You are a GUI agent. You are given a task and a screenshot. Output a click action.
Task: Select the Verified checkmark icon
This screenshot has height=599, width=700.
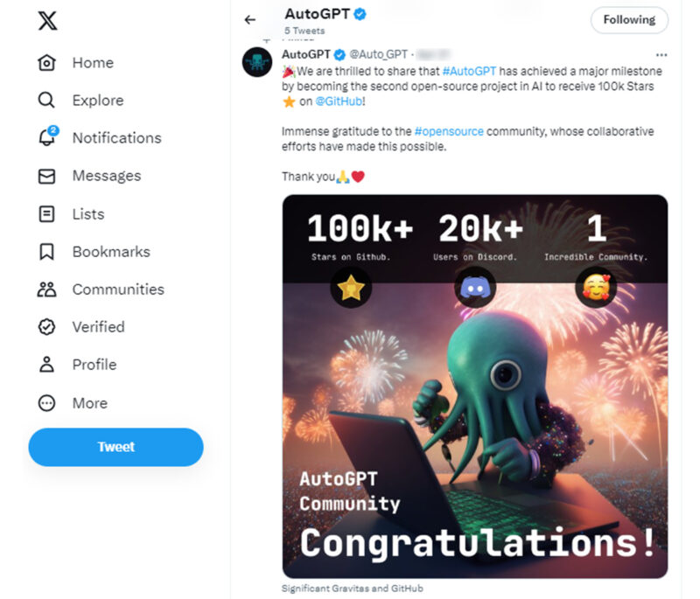(x=48, y=327)
